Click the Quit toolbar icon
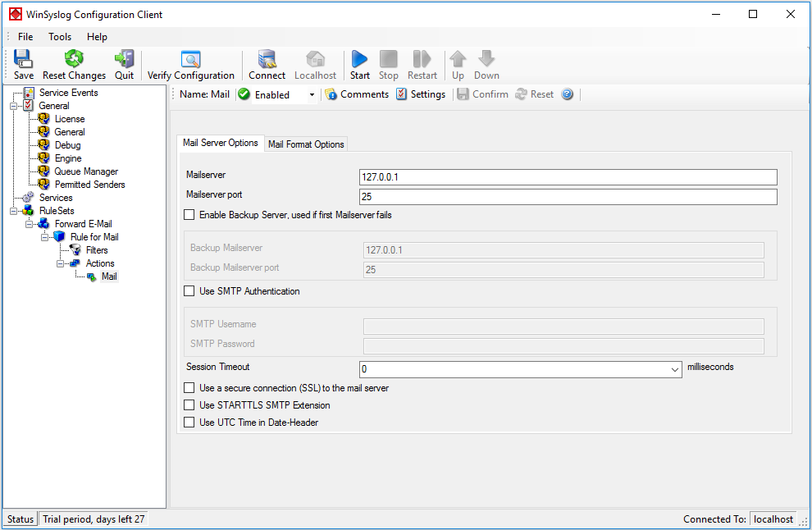This screenshot has width=812, height=530. click(x=125, y=65)
